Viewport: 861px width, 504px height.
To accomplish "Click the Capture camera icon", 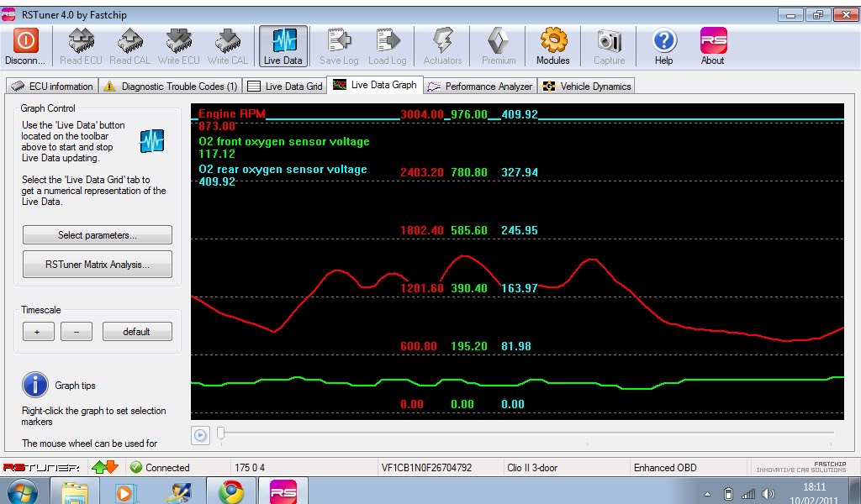I will pyautogui.click(x=609, y=41).
